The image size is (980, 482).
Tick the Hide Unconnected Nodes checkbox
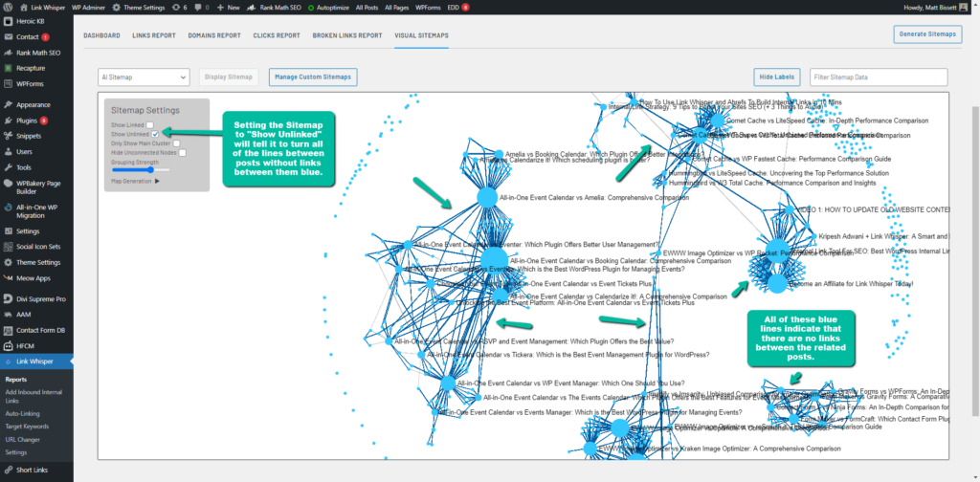(x=182, y=152)
